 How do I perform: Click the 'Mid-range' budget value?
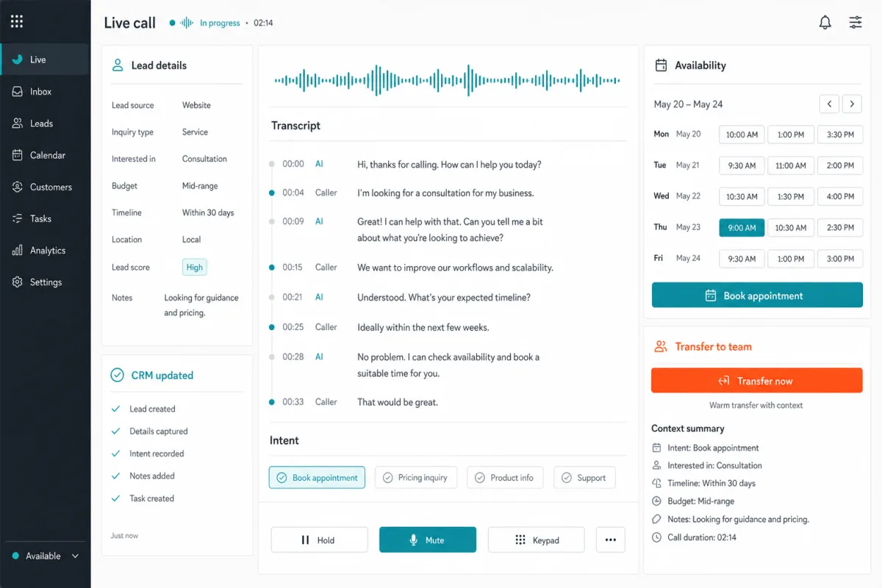[200, 186]
